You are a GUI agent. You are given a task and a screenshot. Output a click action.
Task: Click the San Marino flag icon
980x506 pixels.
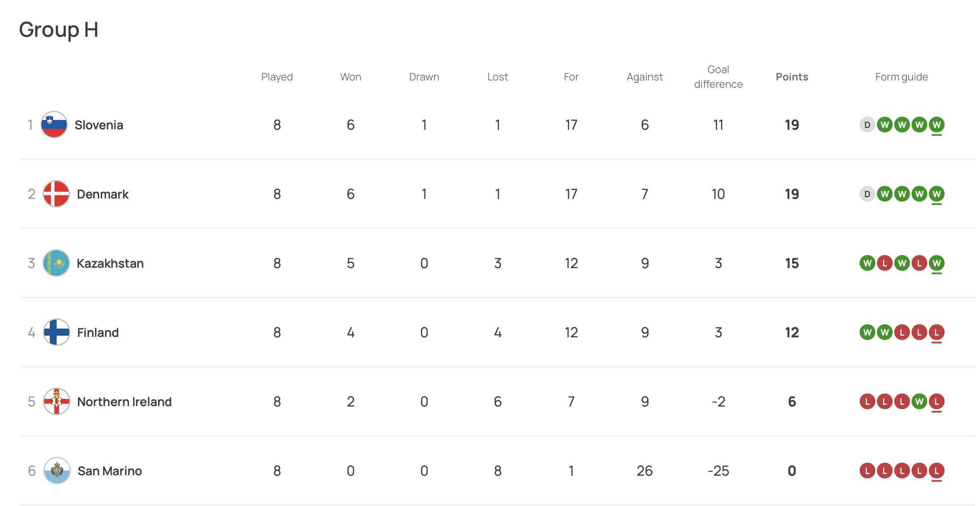pos(57,471)
